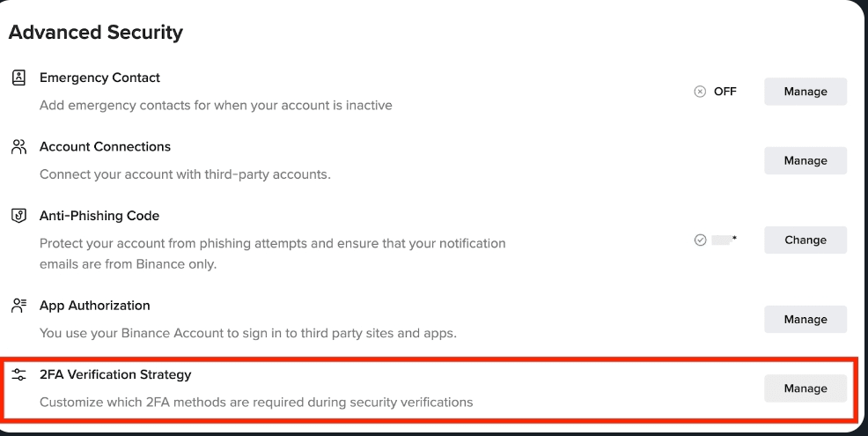Manage App Authorization

805,319
